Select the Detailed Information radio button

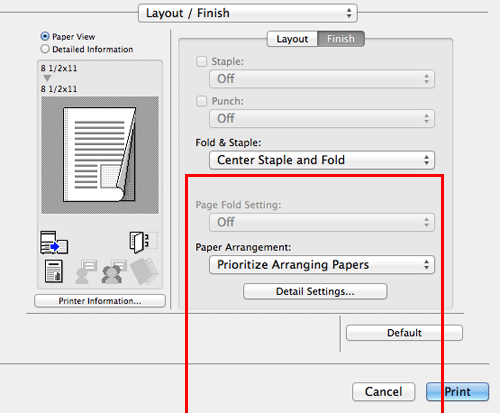[x=45, y=49]
